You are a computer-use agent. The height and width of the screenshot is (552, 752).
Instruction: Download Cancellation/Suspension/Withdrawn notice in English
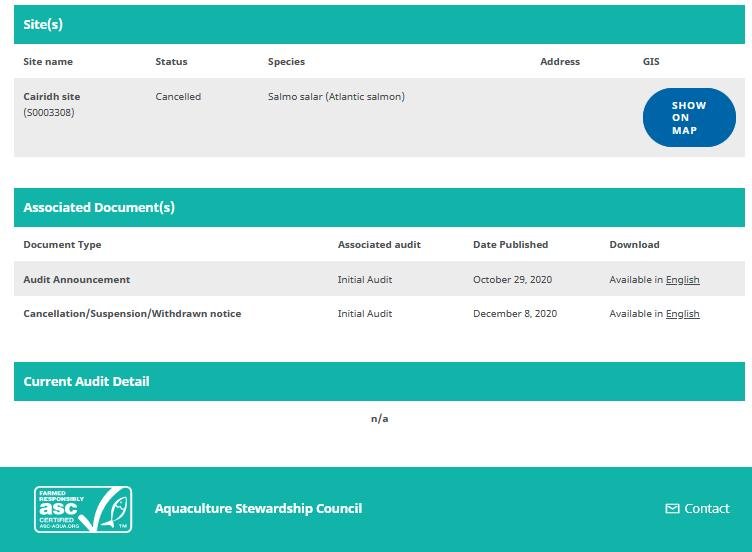pos(683,314)
